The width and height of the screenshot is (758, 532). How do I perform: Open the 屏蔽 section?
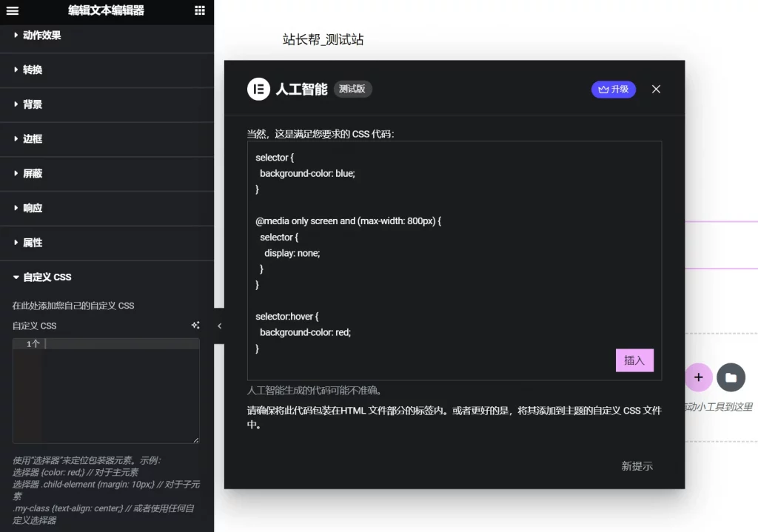[33, 173]
